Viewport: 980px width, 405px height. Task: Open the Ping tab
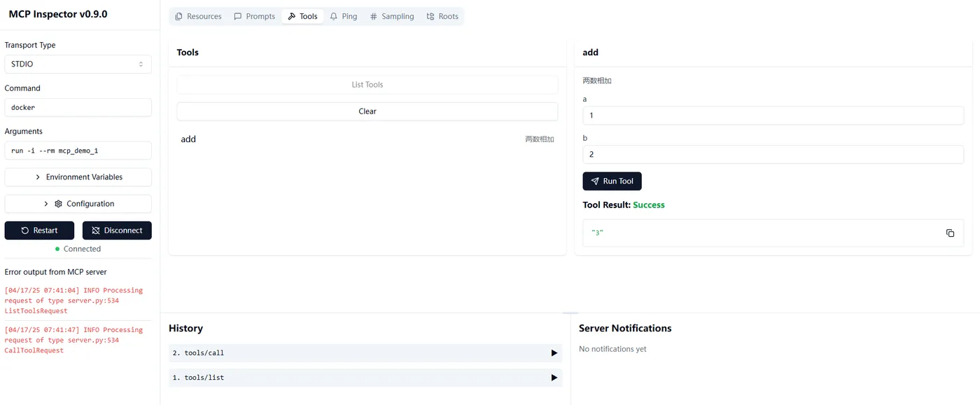344,16
